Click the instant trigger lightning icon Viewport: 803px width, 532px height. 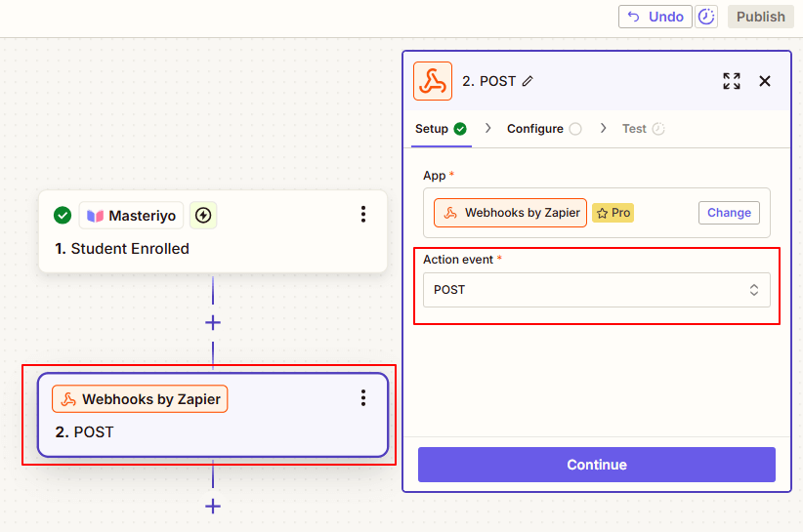tap(203, 216)
